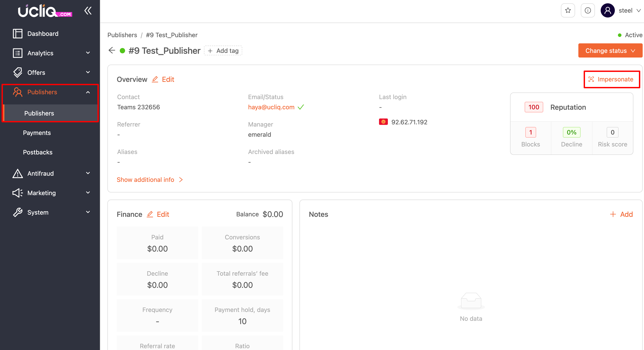Open the Payments submenu item

coord(37,133)
